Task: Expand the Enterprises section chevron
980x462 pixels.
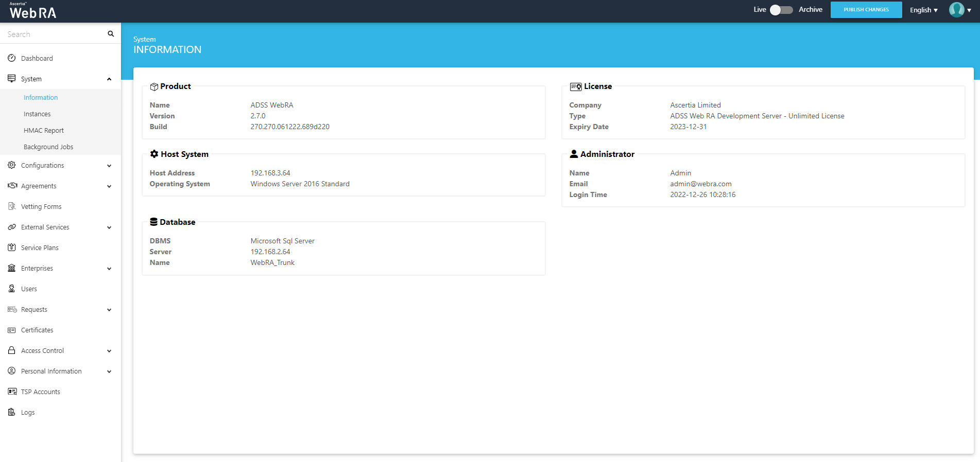Action: [x=109, y=269]
